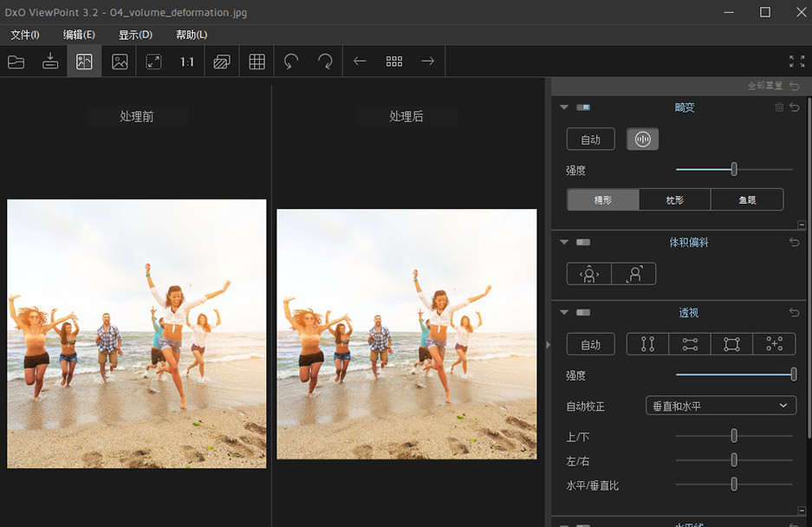Rotate the image right
812x527 pixels.
click(325, 62)
